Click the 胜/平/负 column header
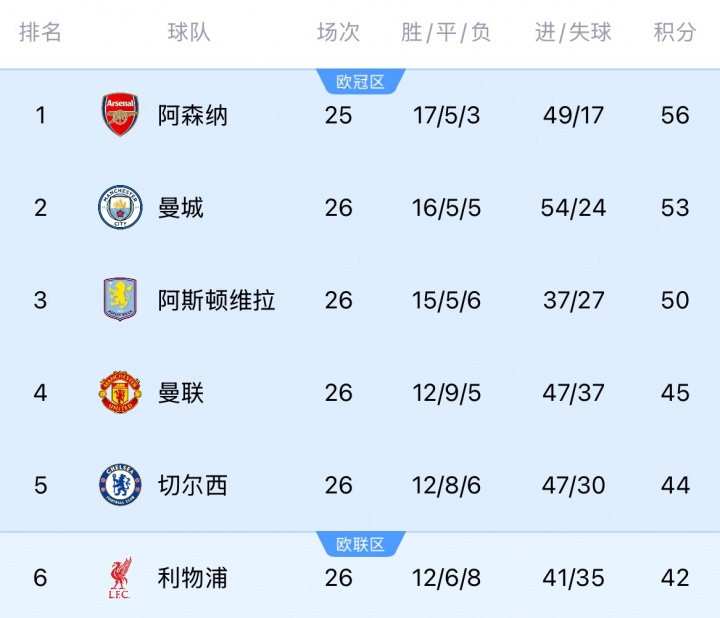The height and width of the screenshot is (618, 720). click(x=446, y=32)
